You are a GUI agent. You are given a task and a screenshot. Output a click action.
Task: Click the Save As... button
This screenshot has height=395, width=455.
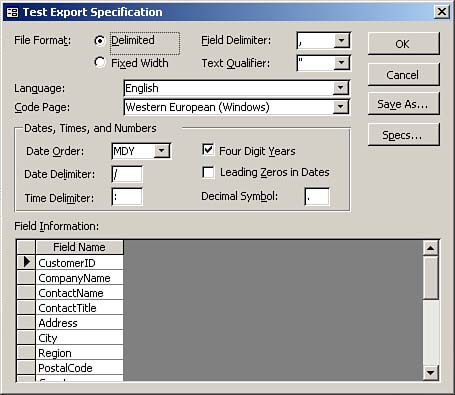point(403,104)
